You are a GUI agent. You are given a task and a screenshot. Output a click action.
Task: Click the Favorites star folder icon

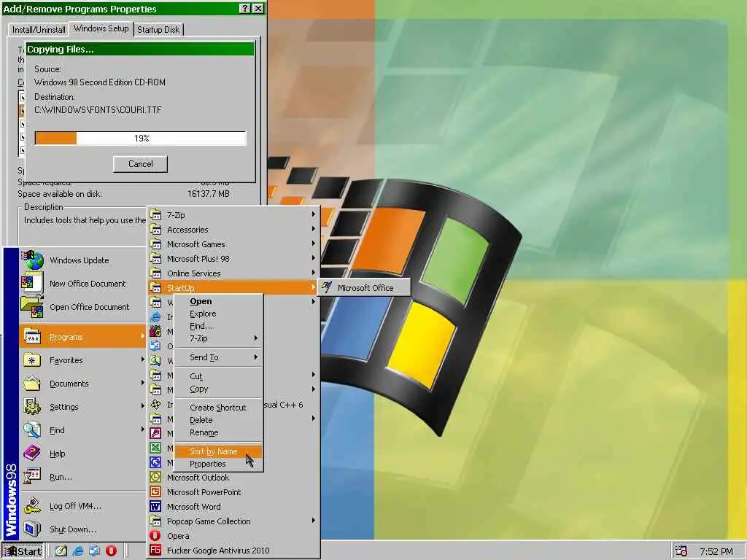point(32,360)
